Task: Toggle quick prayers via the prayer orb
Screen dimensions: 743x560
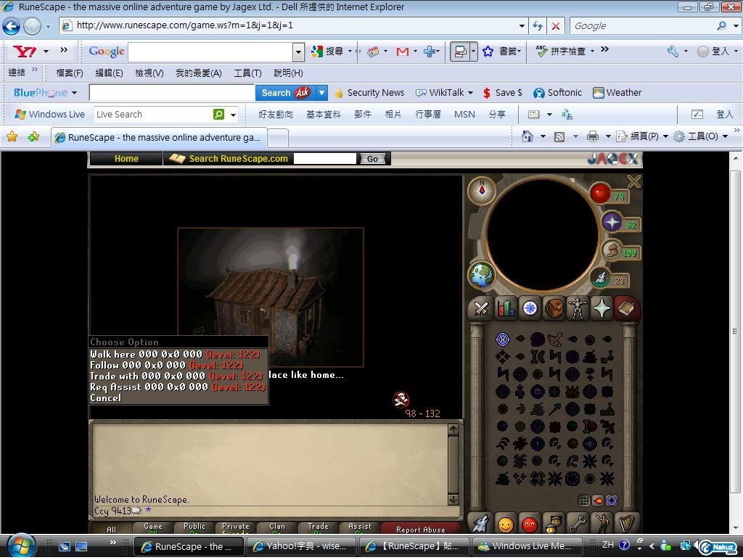Action: coord(612,222)
